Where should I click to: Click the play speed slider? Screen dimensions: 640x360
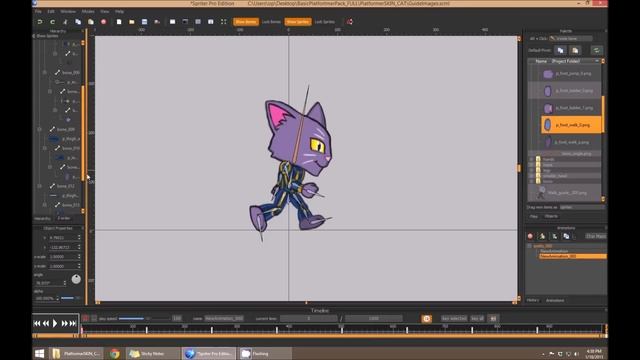coord(144,318)
